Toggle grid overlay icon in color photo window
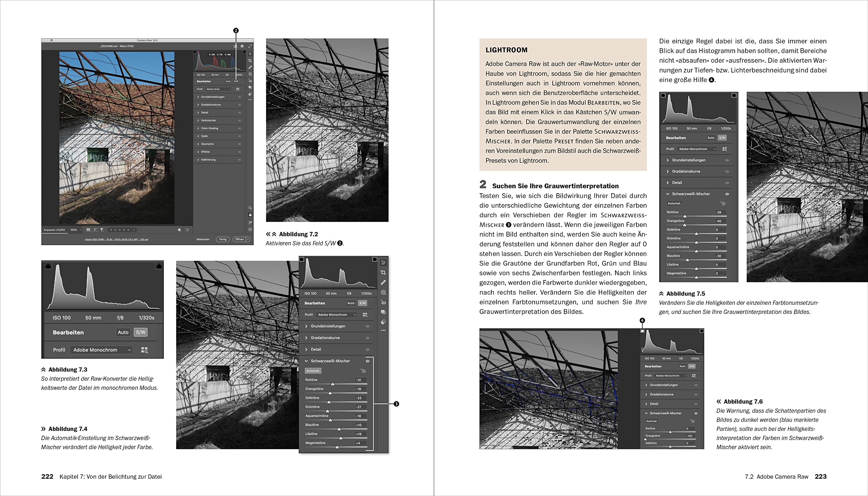Viewport: 868px width, 496px height. 250,230
